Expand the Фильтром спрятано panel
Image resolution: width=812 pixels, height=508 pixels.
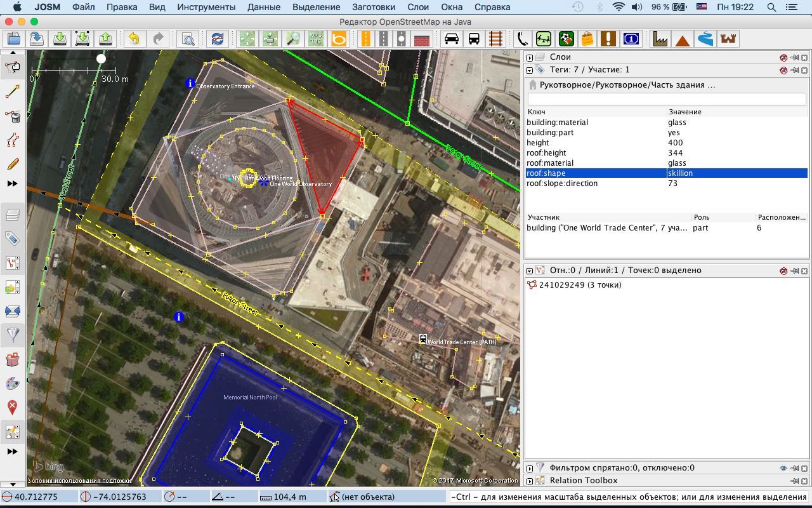pyautogui.click(x=530, y=468)
